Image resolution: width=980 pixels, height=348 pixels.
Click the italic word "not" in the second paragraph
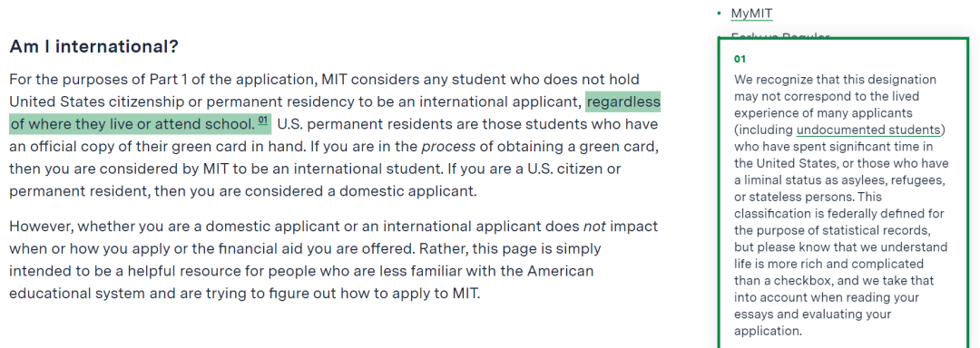point(594,227)
